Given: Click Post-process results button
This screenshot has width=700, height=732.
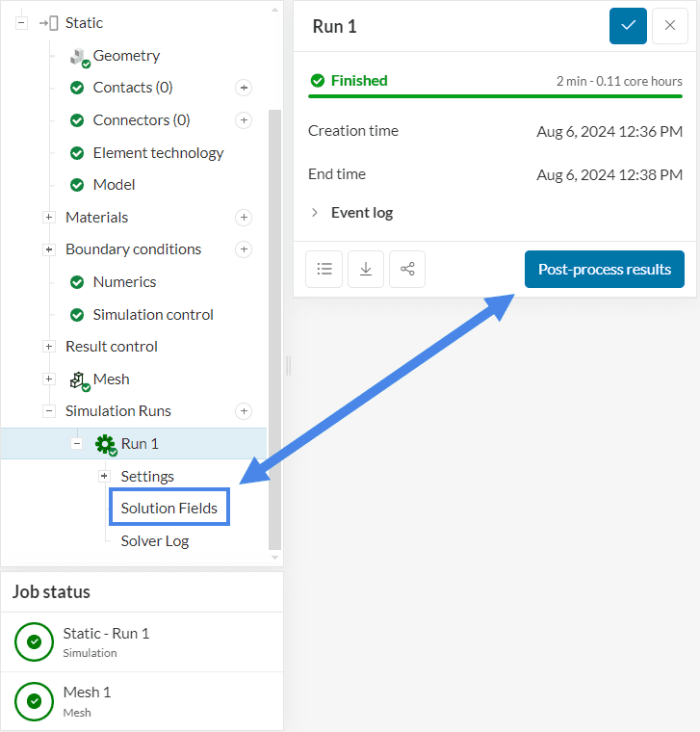Looking at the screenshot, I should (604, 270).
